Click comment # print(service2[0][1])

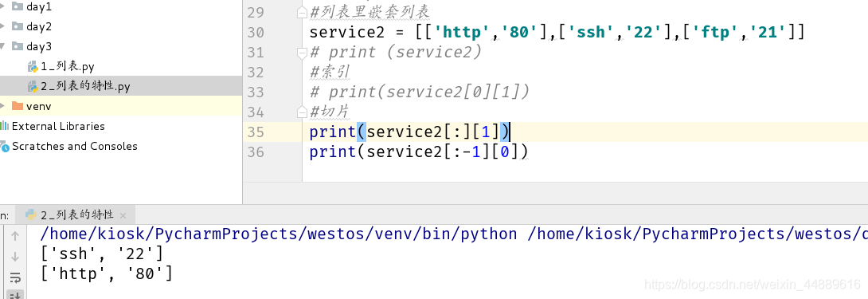[420, 92]
